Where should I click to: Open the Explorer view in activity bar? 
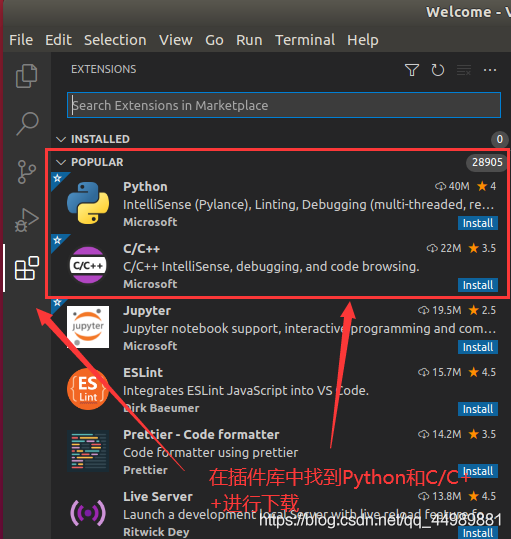coord(26,76)
